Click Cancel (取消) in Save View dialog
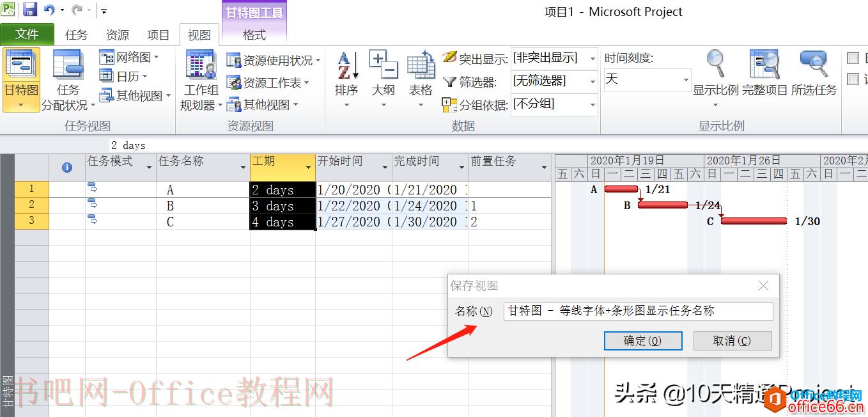Screen dimensions: 868x417 [732, 341]
